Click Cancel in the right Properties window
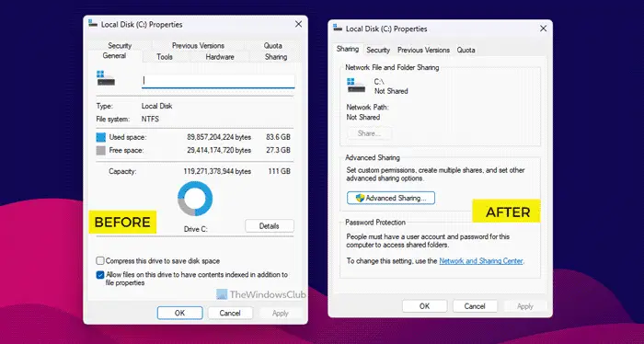 (475, 306)
